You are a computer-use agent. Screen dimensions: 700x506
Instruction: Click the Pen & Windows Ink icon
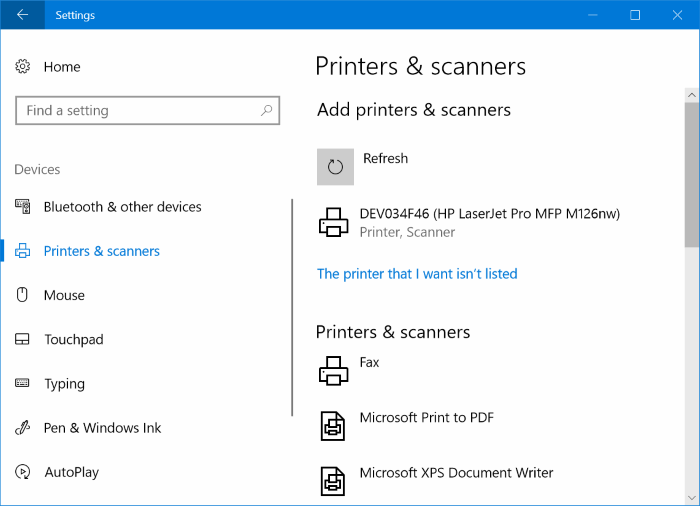[x=22, y=427]
